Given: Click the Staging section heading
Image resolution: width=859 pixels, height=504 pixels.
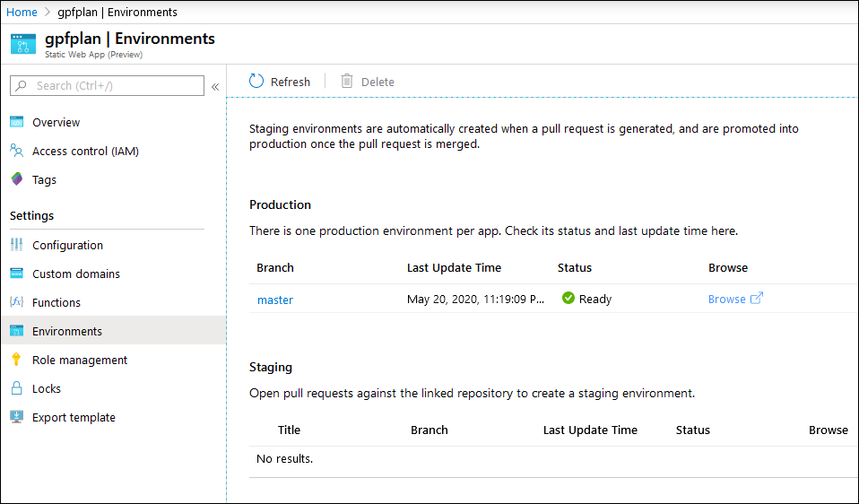Looking at the screenshot, I should 271,367.
